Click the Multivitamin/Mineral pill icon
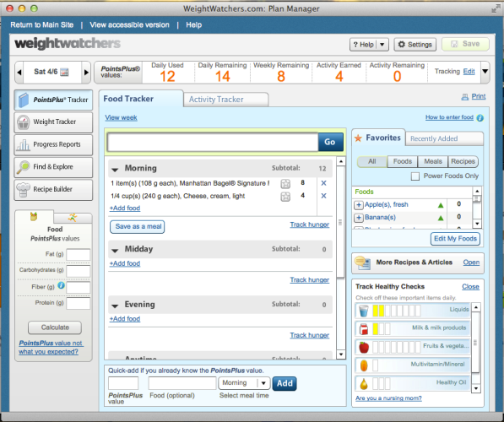This screenshot has height=422, width=504. click(x=364, y=365)
